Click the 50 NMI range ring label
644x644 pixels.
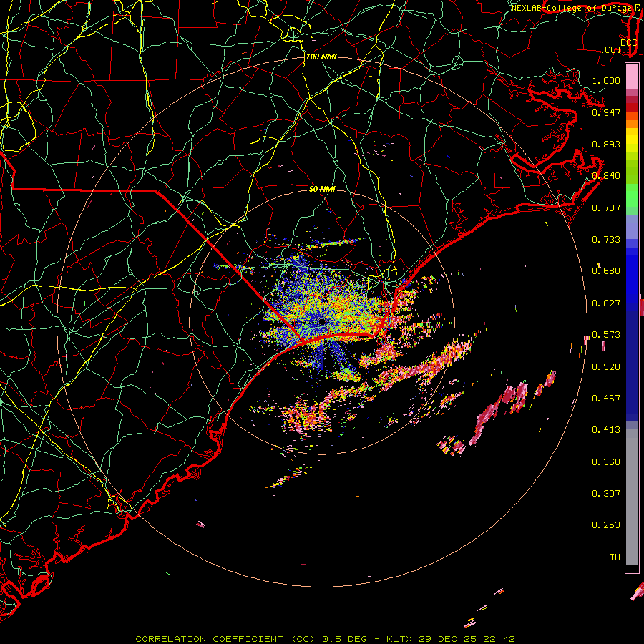pyautogui.click(x=322, y=189)
